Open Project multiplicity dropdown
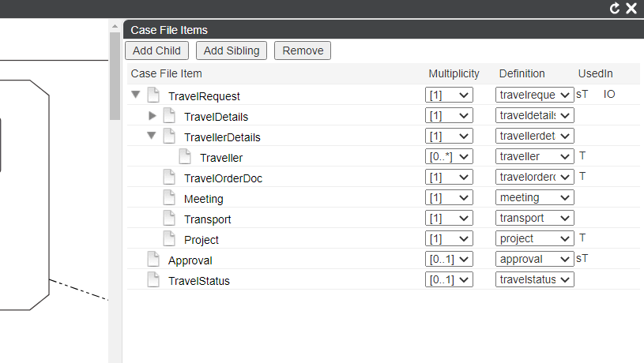Viewport: 644px width, 363px height. click(x=449, y=238)
